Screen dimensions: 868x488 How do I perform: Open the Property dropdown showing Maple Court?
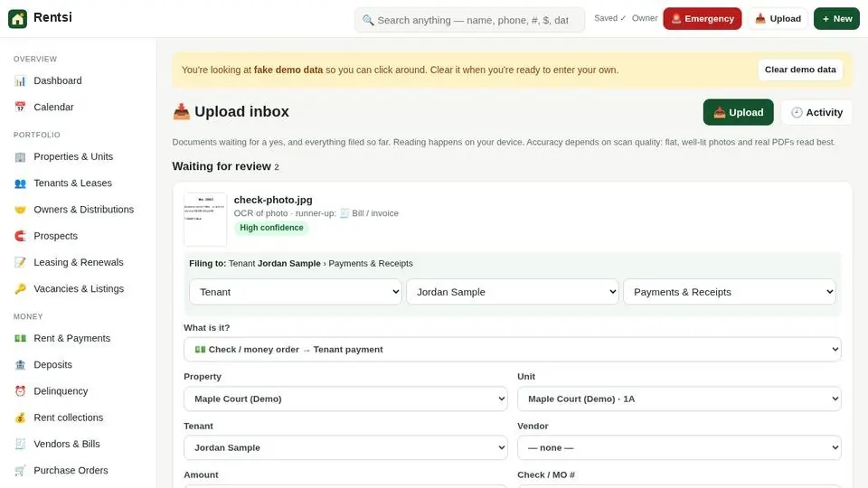coord(345,399)
